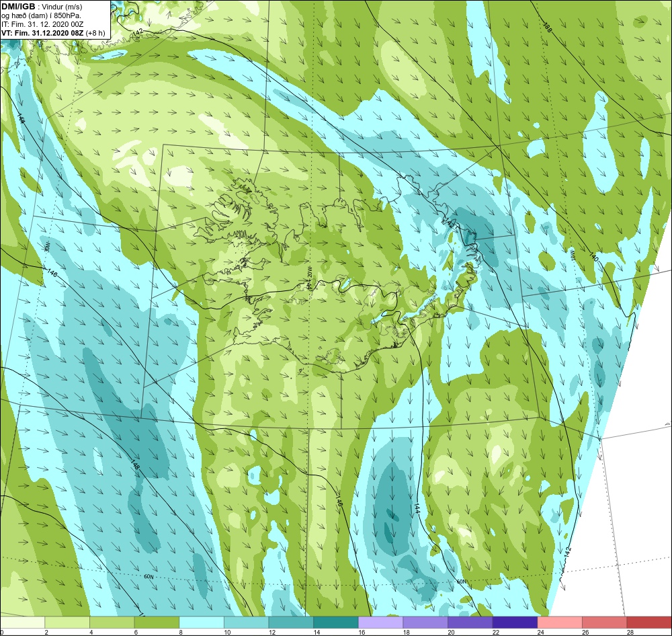Click the "og hæð (dam) í 850hPa." line
Image resolution: width=672 pixels, height=636 pixels.
42,15
